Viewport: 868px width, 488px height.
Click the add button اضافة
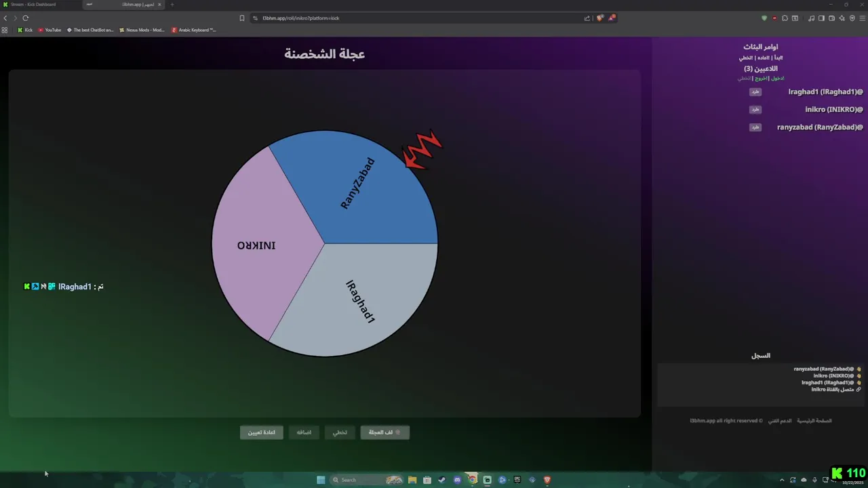[x=304, y=432]
